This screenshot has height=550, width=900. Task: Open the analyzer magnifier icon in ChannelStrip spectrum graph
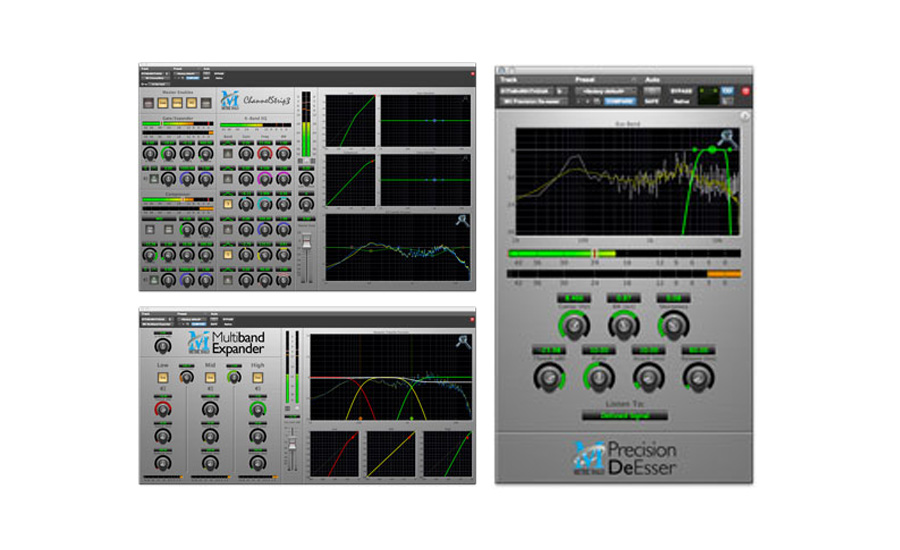tap(462, 221)
